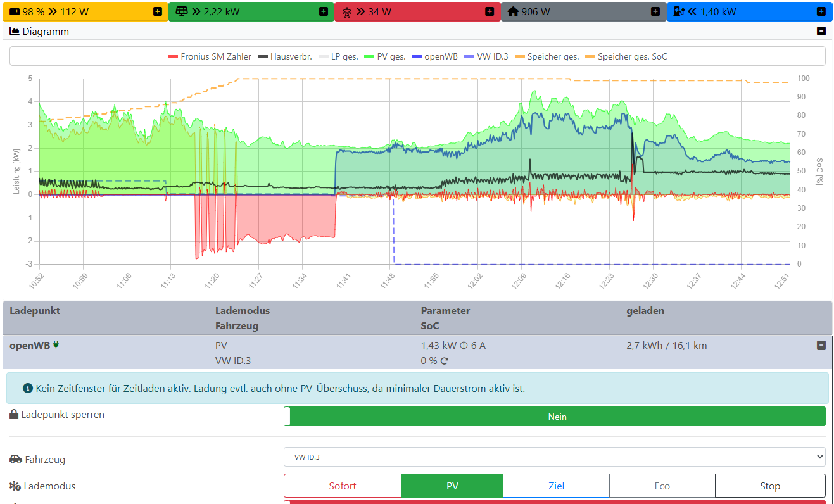Viewport: 834px width, 504px height.
Task: Hide Fronius SM Zähler series in legend
Action: pyautogui.click(x=209, y=56)
